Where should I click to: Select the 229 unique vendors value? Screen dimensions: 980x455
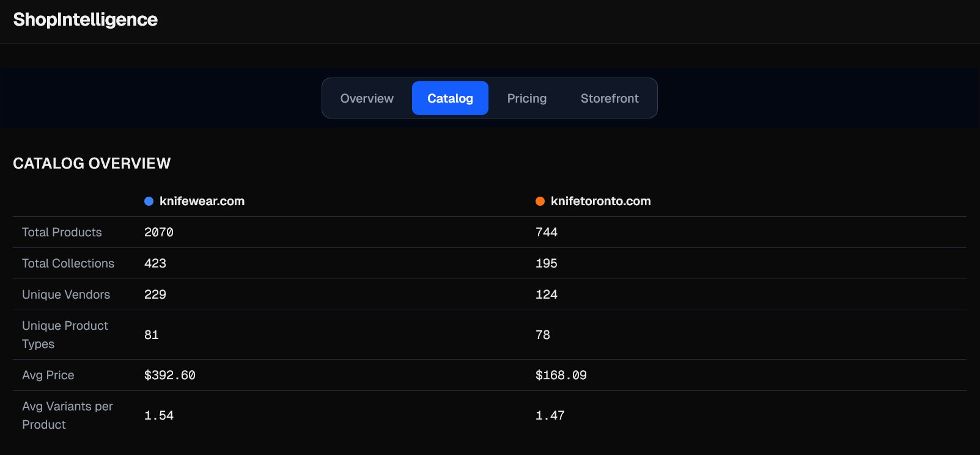coord(155,294)
